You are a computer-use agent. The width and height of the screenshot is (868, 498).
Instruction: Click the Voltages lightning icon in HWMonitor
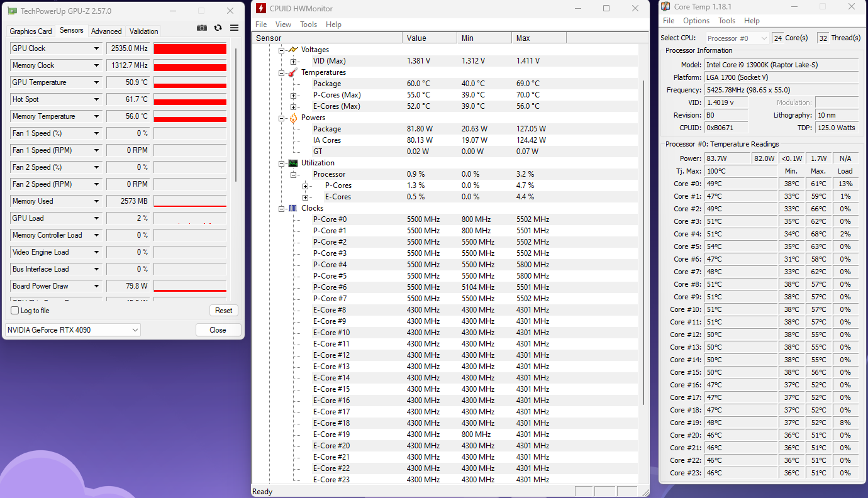(x=292, y=50)
